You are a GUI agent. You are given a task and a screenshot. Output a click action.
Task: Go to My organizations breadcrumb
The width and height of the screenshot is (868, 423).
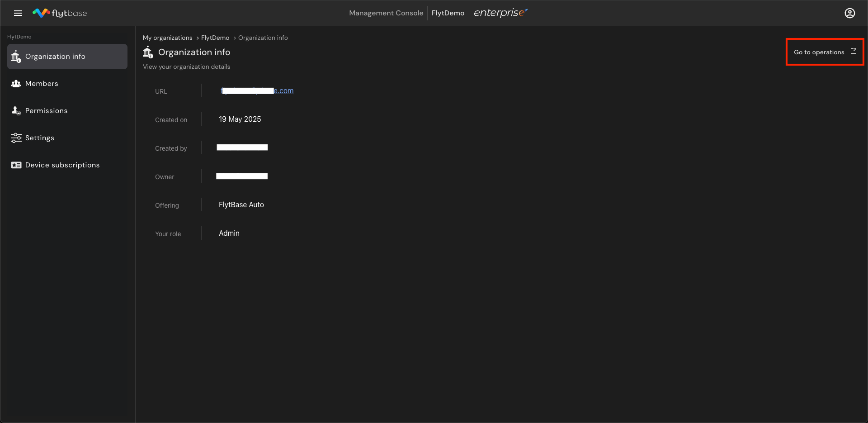pos(167,38)
